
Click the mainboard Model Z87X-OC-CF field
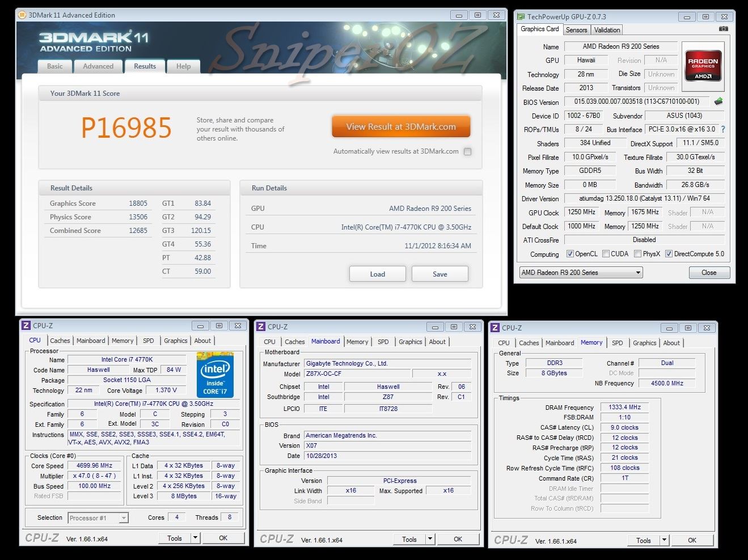[356, 374]
